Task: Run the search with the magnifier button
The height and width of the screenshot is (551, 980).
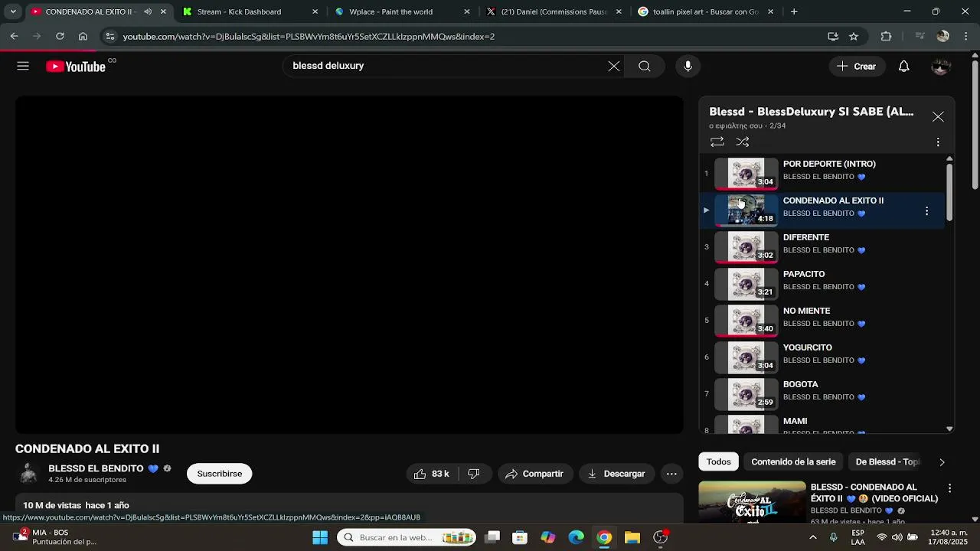Action: click(x=645, y=66)
